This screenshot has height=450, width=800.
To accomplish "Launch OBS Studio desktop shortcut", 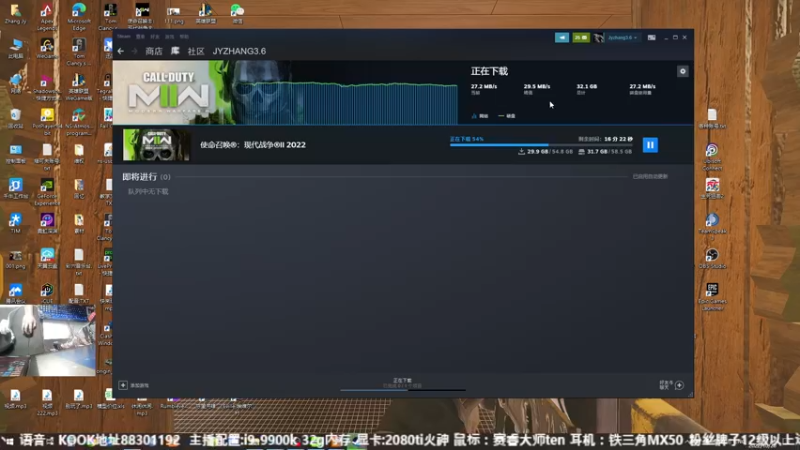I will (x=712, y=259).
